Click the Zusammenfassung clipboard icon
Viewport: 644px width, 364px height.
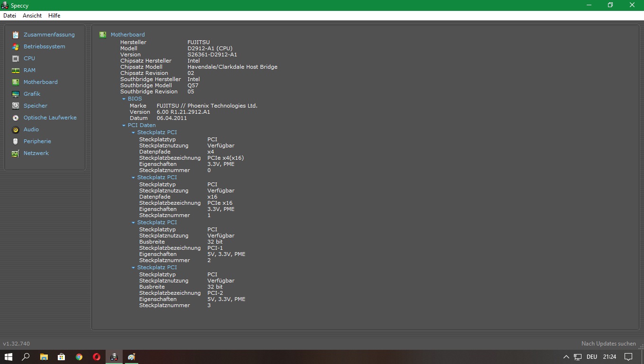[x=16, y=35]
